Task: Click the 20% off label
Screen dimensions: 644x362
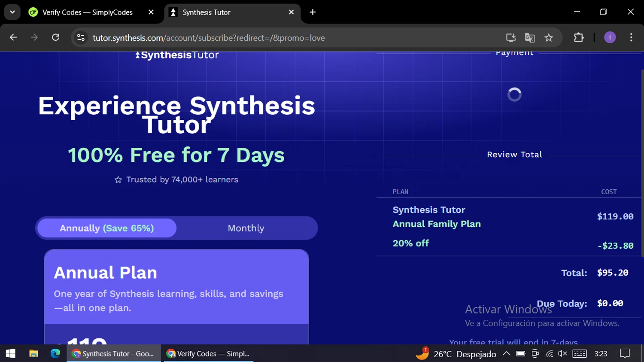Action: pos(411,243)
